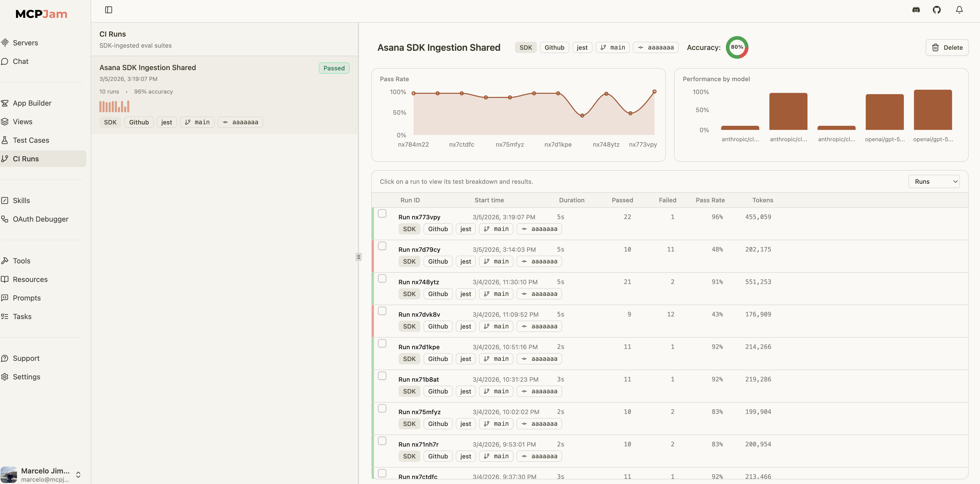Screen dimensions: 980x484
Task: Open the main branch tag on Run nx7dvk8v
Action: (496, 326)
